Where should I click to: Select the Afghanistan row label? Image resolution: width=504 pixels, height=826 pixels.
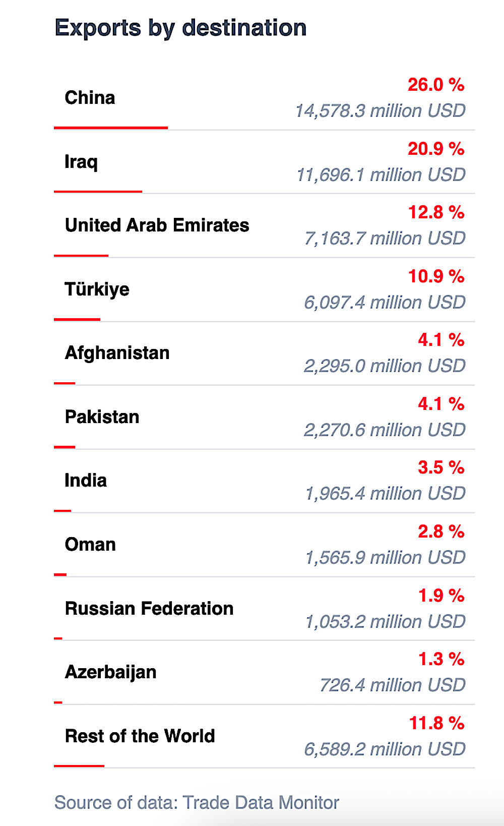coord(117,353)
